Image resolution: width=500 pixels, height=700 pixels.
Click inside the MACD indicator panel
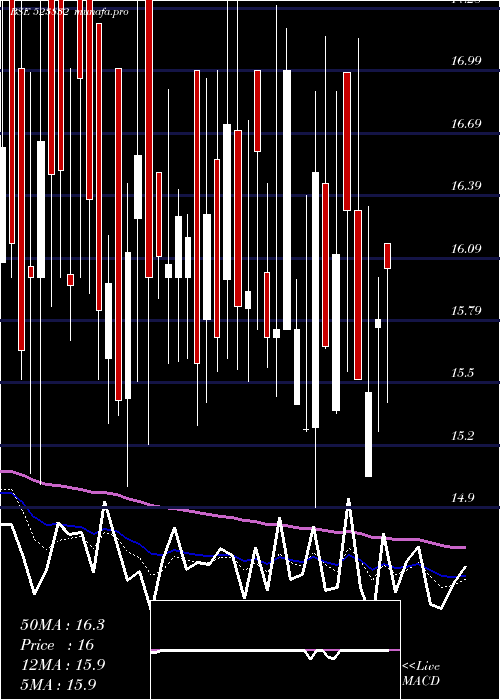coord(275,650)
